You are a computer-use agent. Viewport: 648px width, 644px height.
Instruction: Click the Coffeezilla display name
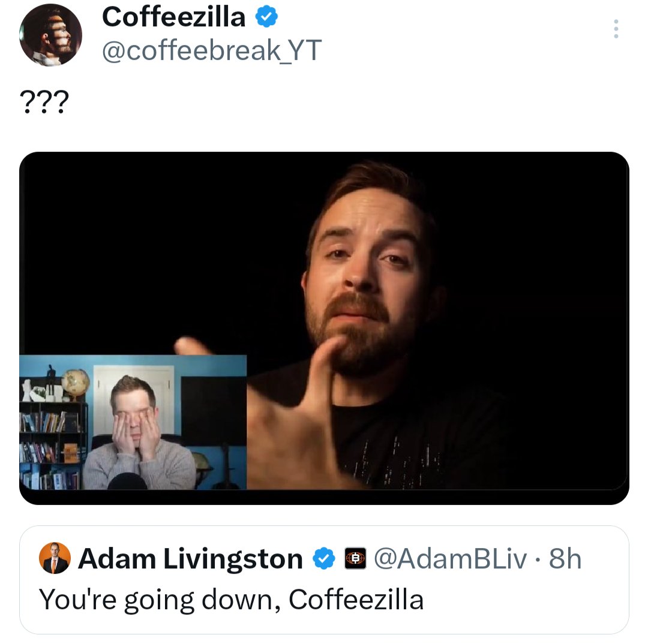point(173,17)
